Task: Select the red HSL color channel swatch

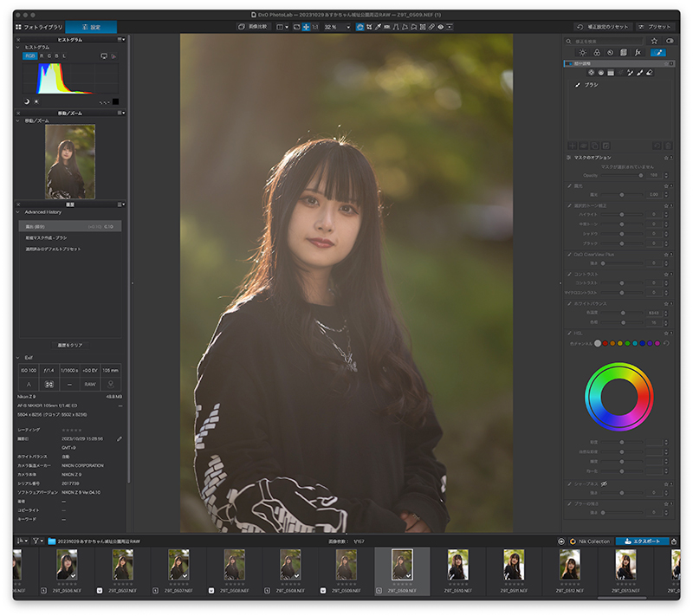Action: [605, 343]
